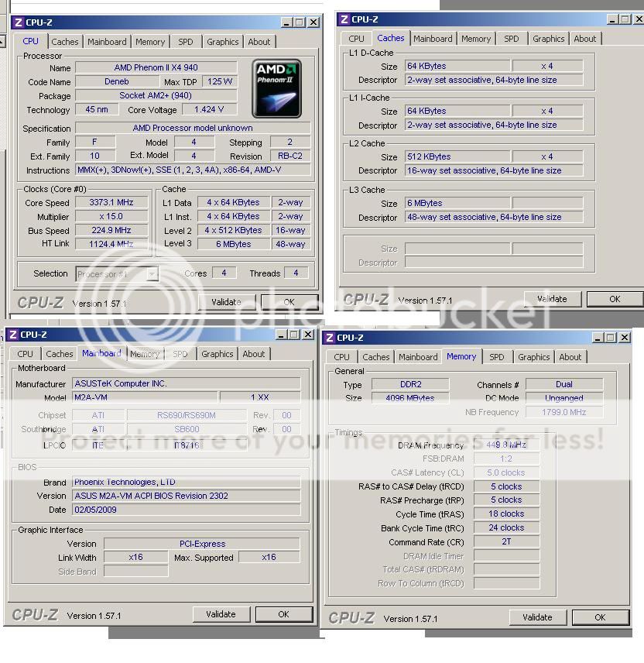Click OK in the processor window
The height and width of the screenshot is (663, 644).
click(x=289, y=302)
